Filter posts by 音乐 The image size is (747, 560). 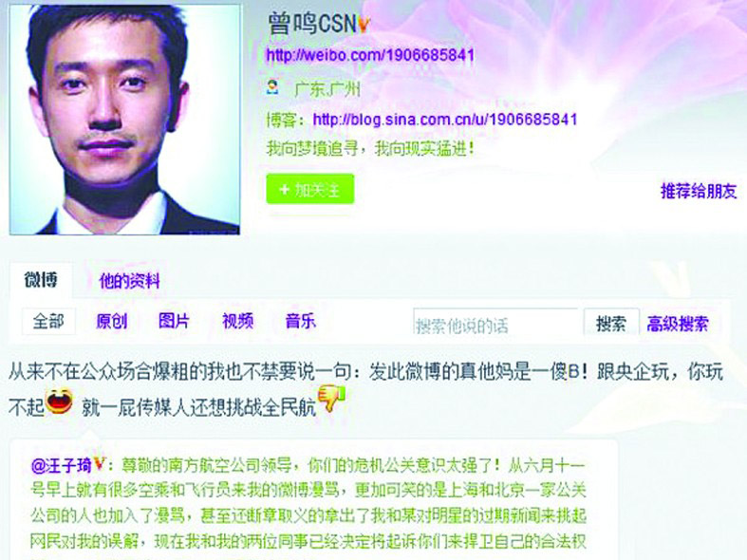click(301, 321)
